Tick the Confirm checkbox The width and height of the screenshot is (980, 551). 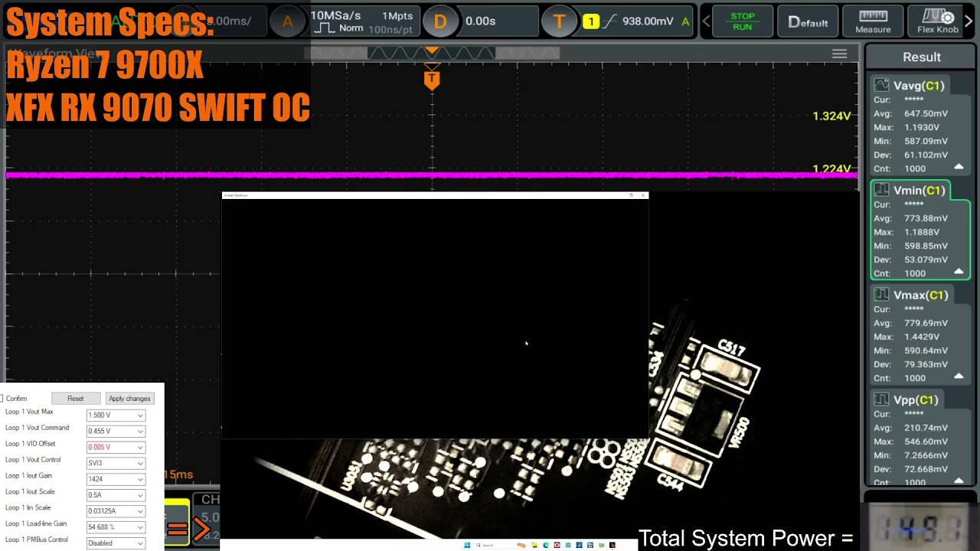click(x=2, y=399)
